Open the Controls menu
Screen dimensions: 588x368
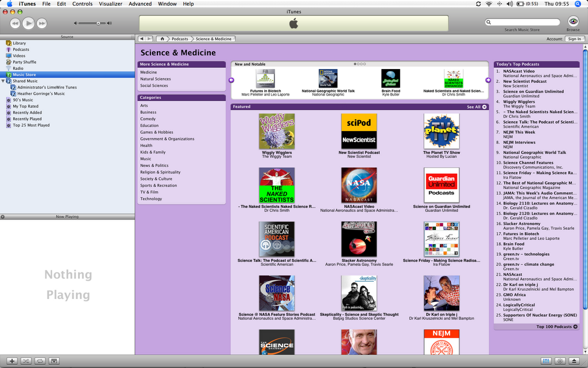82,4
